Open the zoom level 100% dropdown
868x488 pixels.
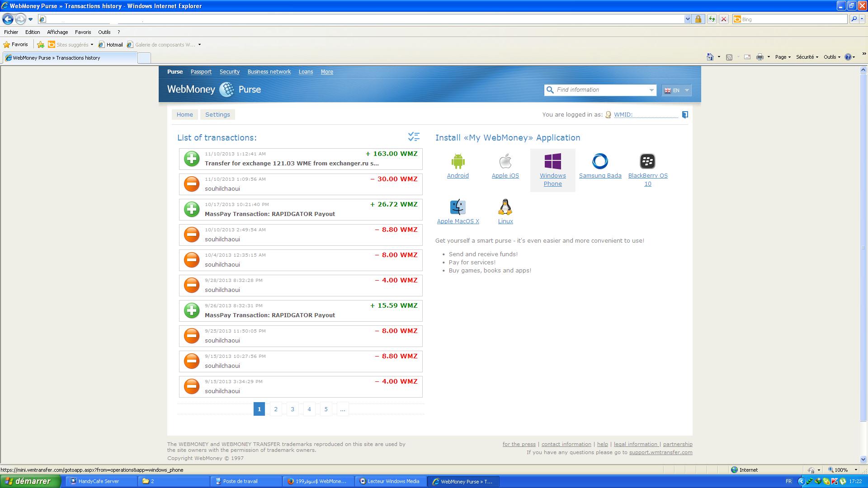click(x=855, y=470)
